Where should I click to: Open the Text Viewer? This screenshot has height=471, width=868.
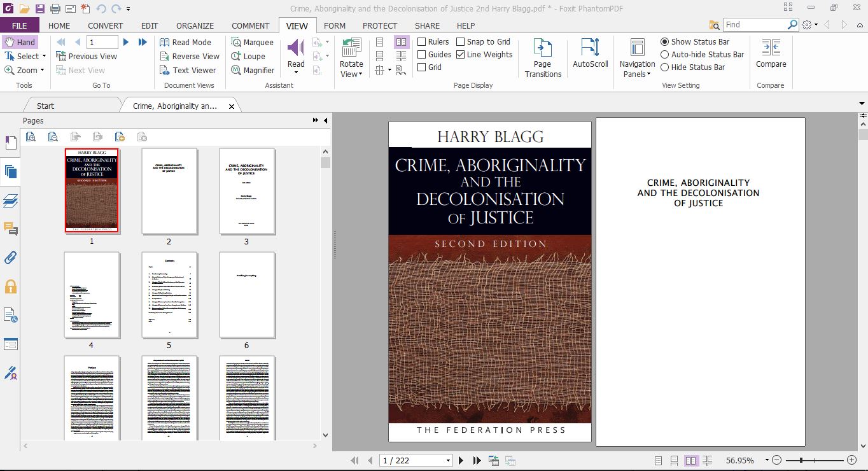coord(188,70)
